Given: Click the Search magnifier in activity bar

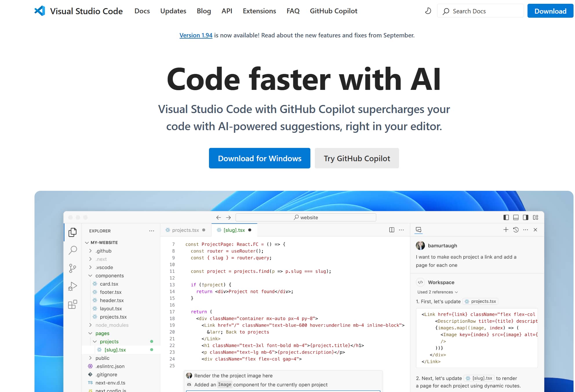Looking at the screenshot, I should click(x=72, y=250).
